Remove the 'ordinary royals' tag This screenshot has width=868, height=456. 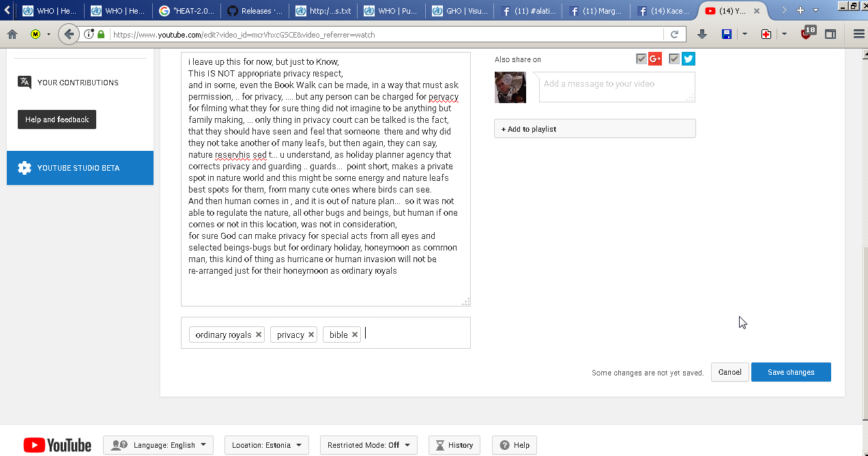point(258,334)
